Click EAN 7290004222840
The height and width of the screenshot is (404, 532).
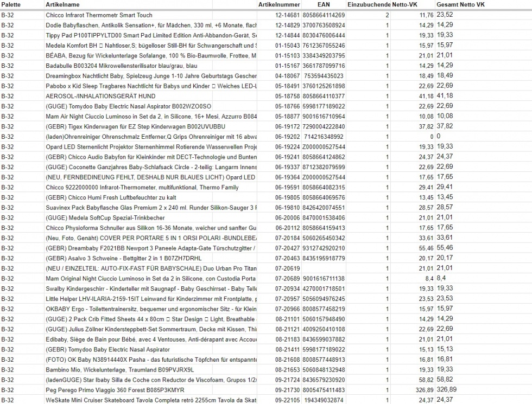coord(324,127)
